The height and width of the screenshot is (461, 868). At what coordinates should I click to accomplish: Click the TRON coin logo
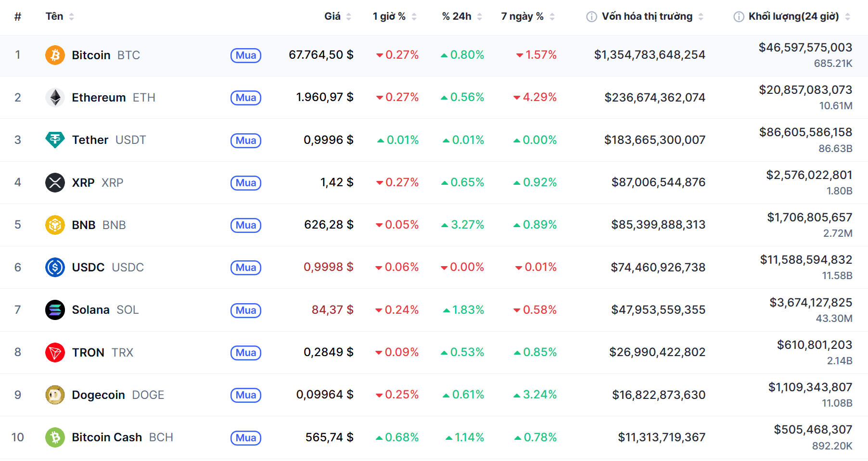pyautogui.click(x=55, y=352)
